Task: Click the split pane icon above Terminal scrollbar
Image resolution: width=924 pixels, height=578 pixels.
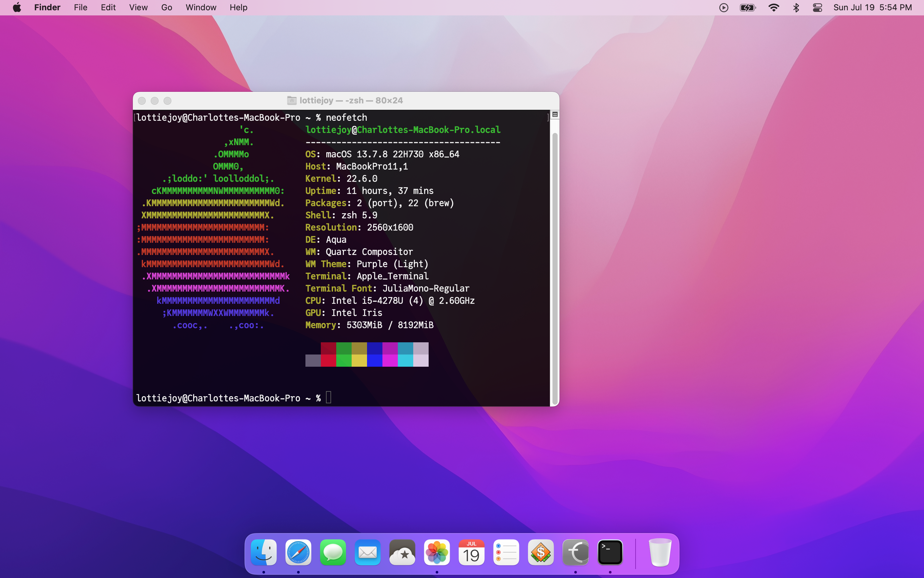Action: pyautogui.click(x=555, y=114)
